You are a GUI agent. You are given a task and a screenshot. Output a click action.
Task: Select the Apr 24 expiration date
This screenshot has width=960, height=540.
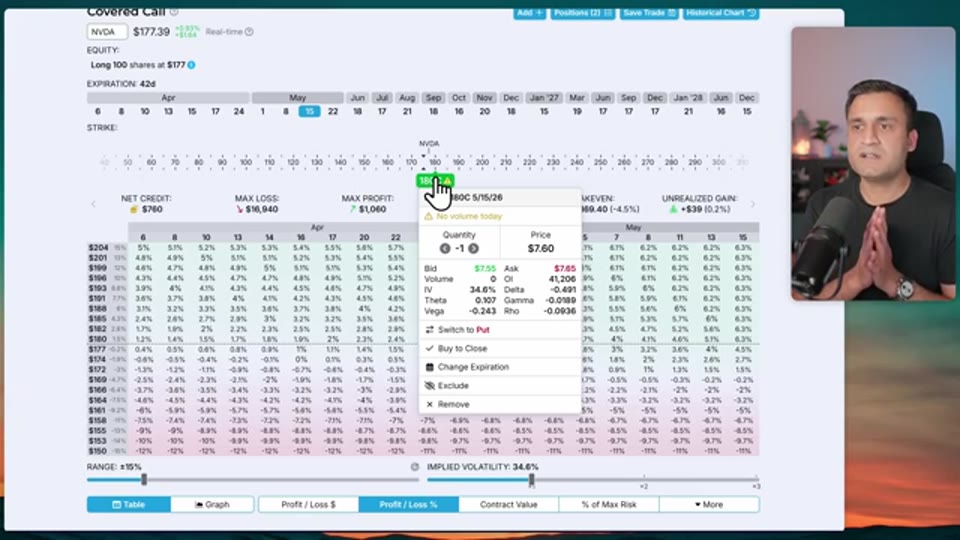click(239, 111)
